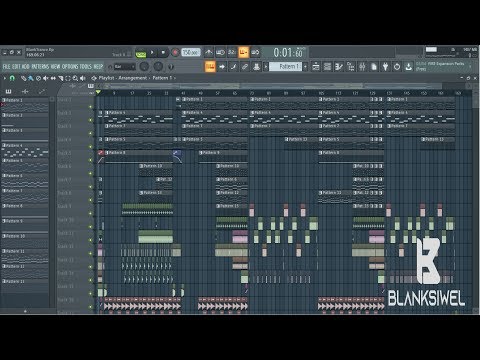Mute Track 1 using its green dot
480x360 pixels.
click(90, 107)
